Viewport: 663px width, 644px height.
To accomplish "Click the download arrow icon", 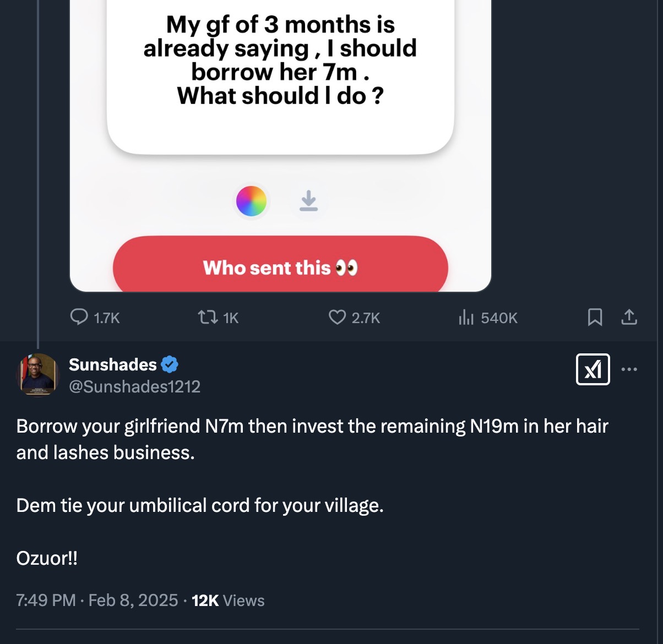I will click(x=308, y=201).
